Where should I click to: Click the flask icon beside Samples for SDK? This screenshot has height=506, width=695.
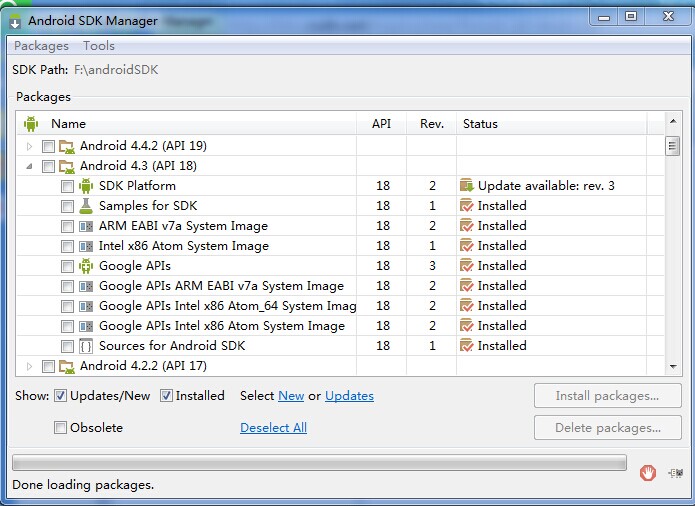click(x=86, y=206)
